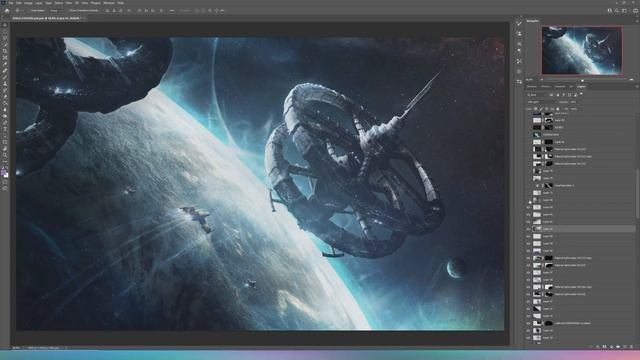The width and height of the screenshot is (640, 360).
Task: Click the filter for type layers icon
Action: 564,95
